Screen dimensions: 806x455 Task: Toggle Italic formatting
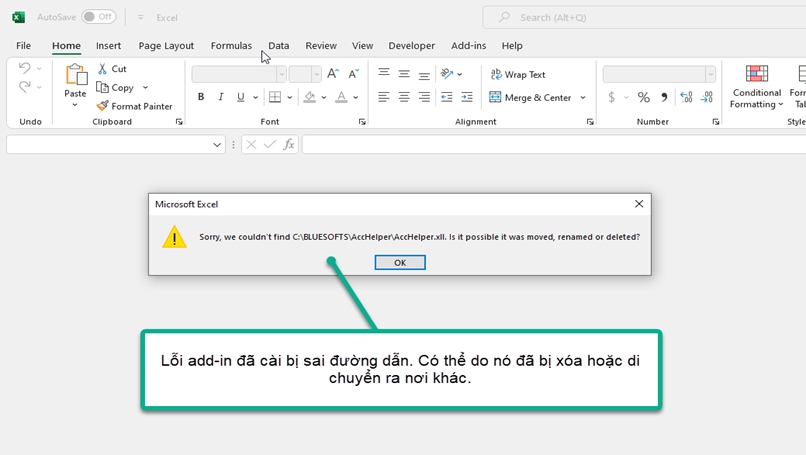pyautogui.click(x=221, y=97)
